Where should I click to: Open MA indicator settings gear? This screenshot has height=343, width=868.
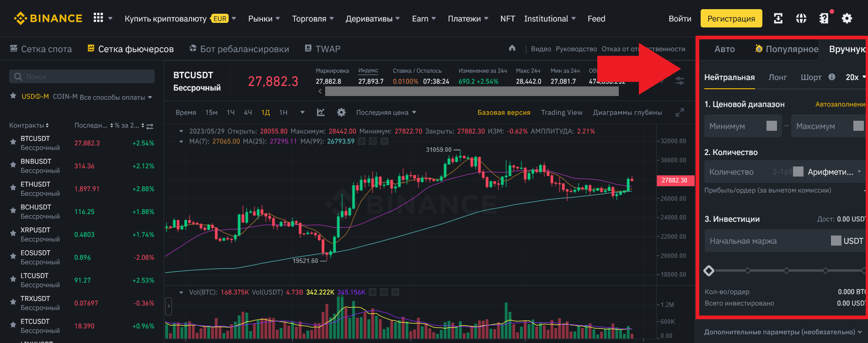coord(373,141)
